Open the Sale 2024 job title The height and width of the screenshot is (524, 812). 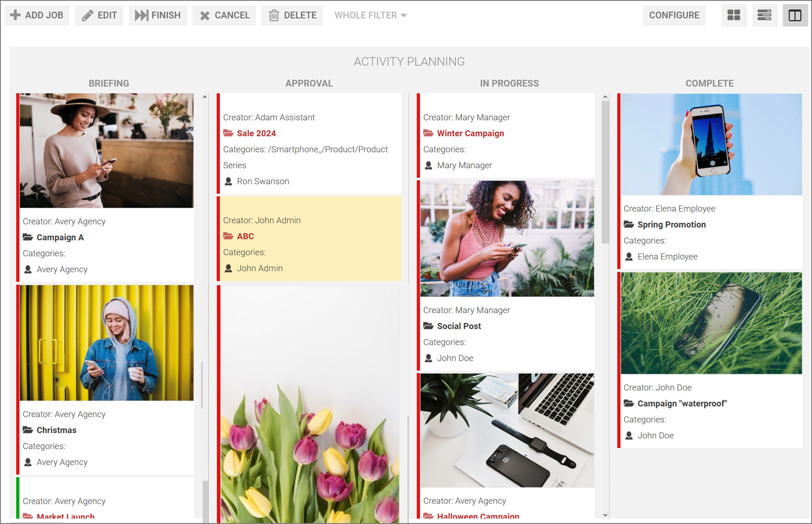256,133
